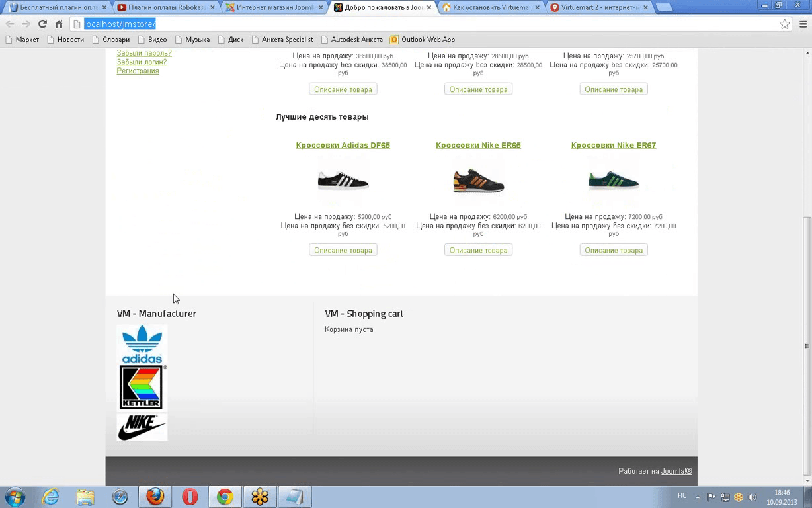The image size is (812, 508).
Task: Open the Кроссовки Nike ER65 product link
Action: (478, 145)
